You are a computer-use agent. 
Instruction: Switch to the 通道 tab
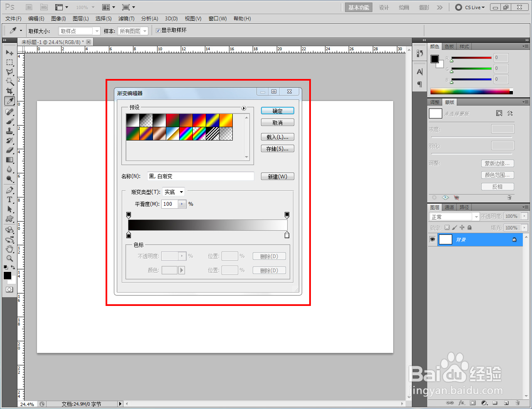click(449, 207)
